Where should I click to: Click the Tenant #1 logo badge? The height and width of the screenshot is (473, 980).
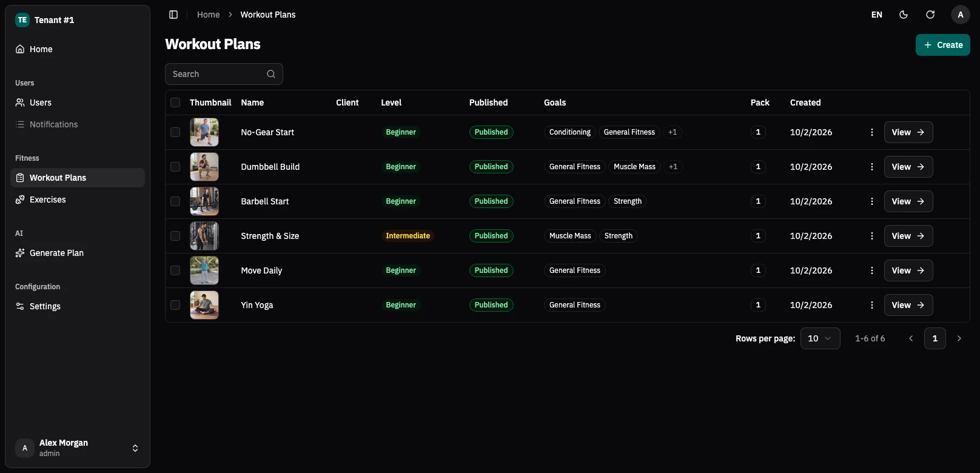22,20
